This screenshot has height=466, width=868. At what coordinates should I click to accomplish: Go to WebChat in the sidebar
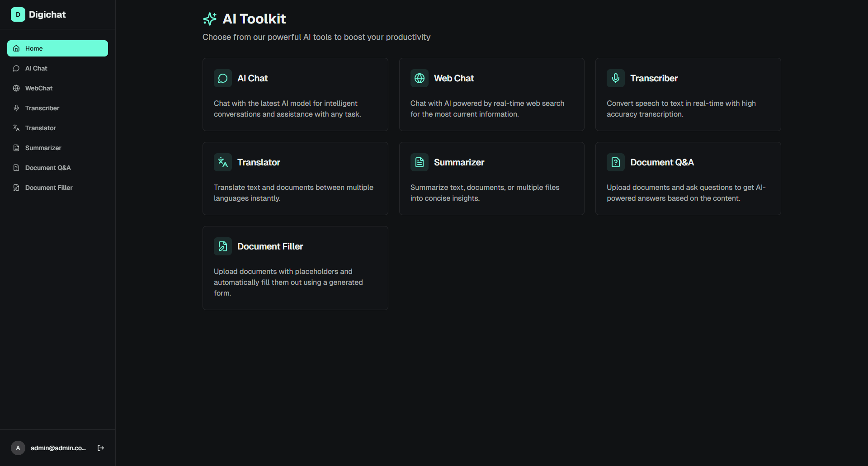(x=39, y=88)
